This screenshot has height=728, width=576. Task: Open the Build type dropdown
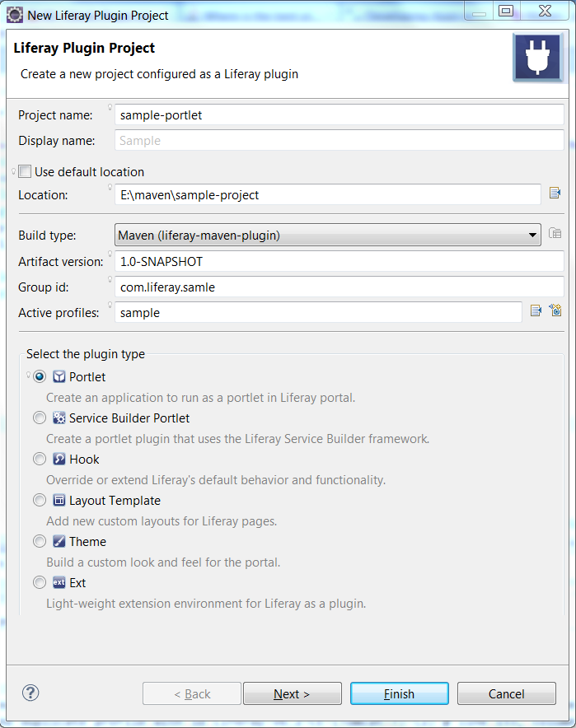pos(327,235)
